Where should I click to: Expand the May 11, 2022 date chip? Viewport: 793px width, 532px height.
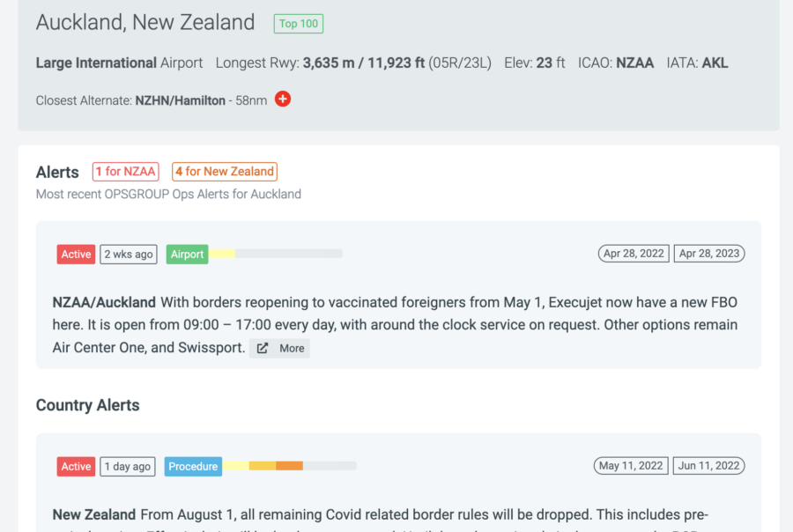(631, 465)
